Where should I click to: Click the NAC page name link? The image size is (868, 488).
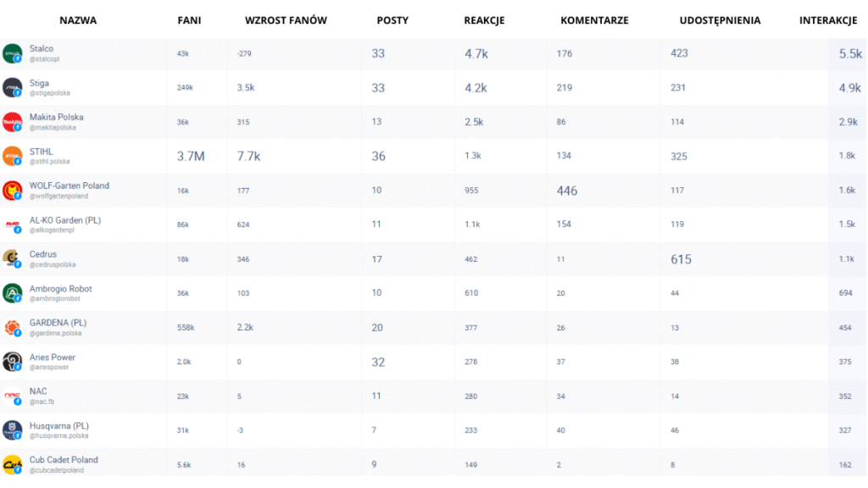(x=38, y=391)
